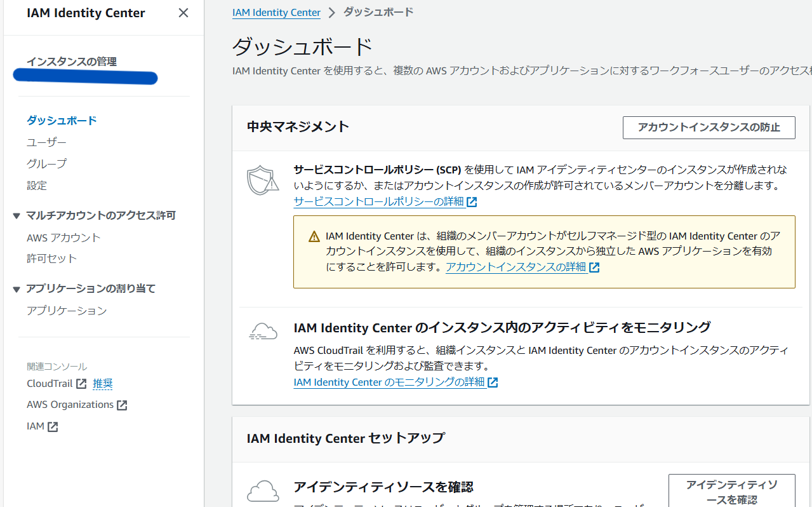Screen dimensions: 812x507
Task: Open the AWS アカウント navigation item
Action: 63,238
